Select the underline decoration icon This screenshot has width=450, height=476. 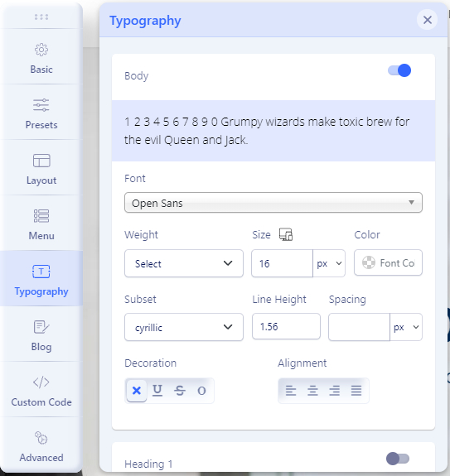157,391
